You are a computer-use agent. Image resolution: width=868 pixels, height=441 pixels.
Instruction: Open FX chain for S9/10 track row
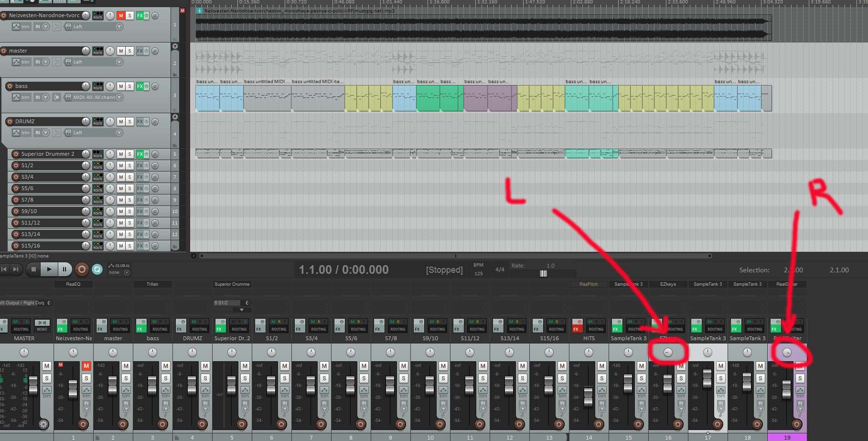click(140, 211)
